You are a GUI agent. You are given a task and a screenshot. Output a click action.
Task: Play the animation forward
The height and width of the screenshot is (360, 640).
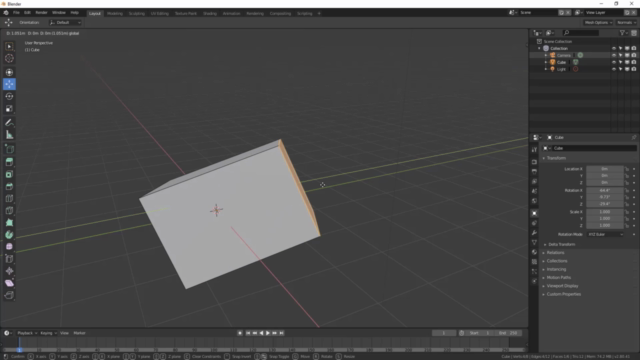[268, 333]
